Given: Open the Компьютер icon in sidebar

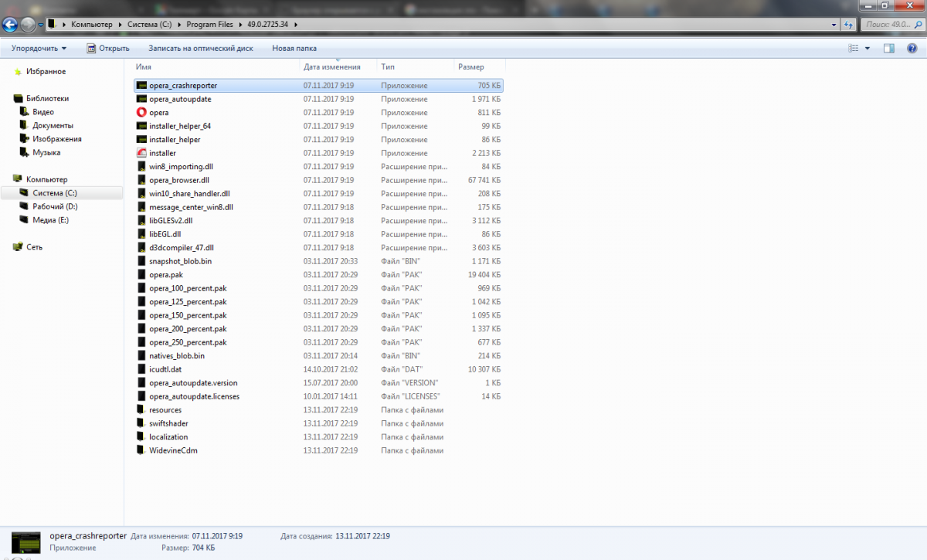Looking at the screenshot, I should click(x=18, y=179).
